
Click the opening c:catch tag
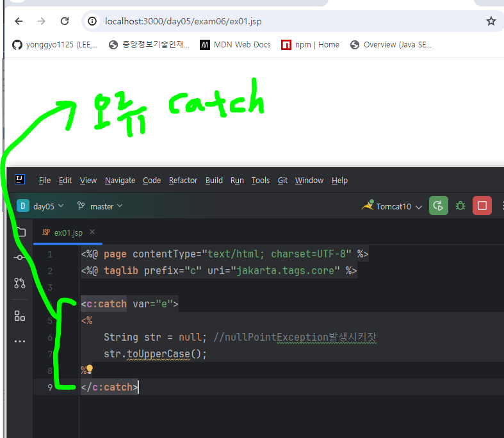(x=129, y=304)
